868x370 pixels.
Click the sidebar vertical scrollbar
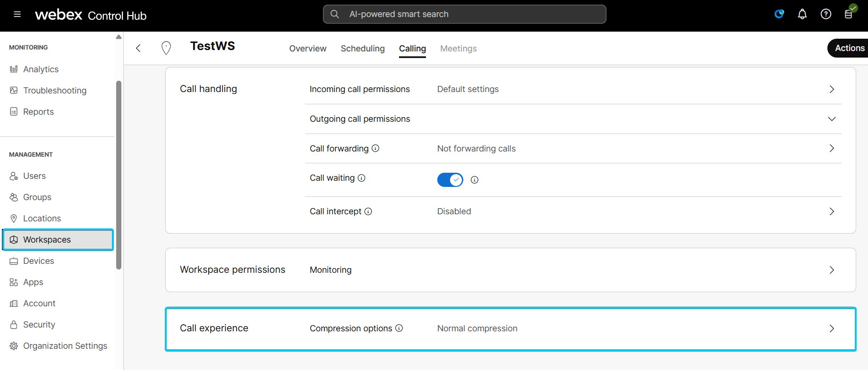119,175
